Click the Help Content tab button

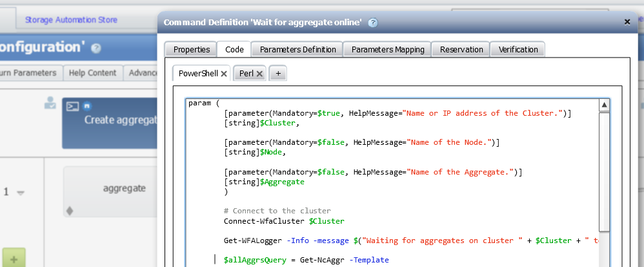click(93, 73)
